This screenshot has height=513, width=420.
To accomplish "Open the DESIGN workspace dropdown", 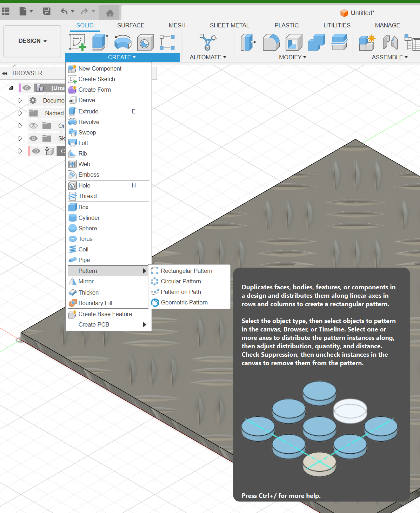I will coord(32,41).
